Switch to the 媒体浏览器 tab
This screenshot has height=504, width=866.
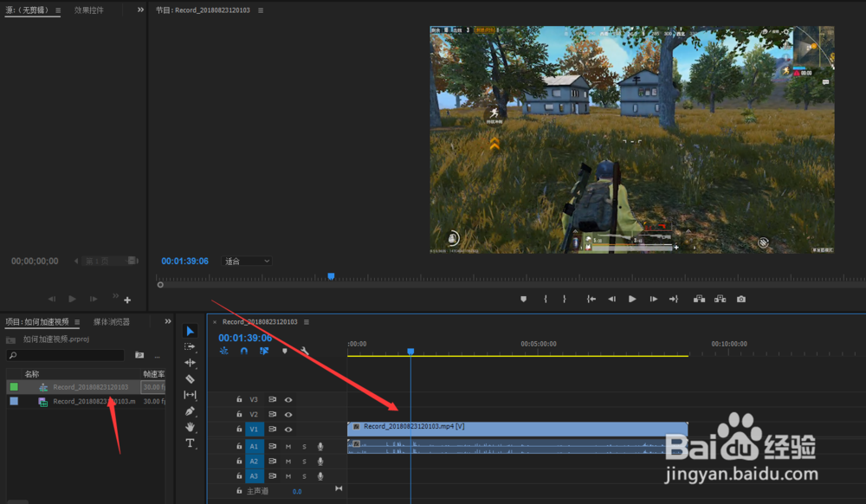pyautogui.click(x=112, y=322)
